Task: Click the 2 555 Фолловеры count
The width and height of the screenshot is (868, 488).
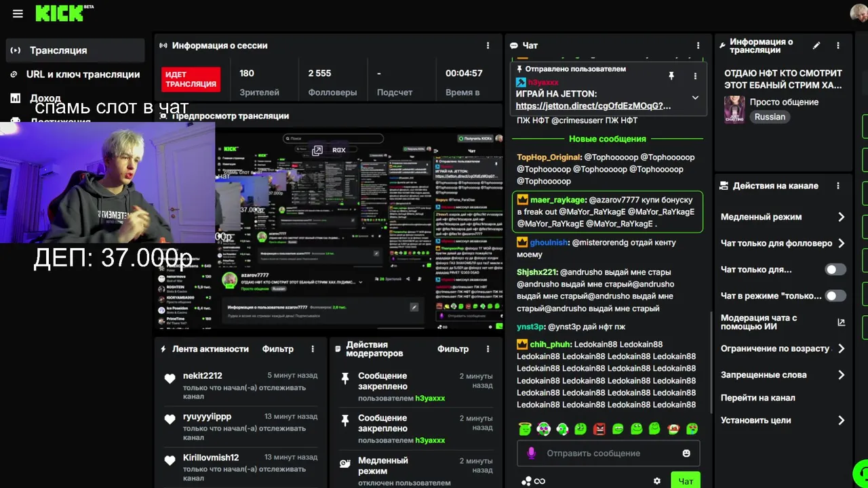Action: point(332,82)
